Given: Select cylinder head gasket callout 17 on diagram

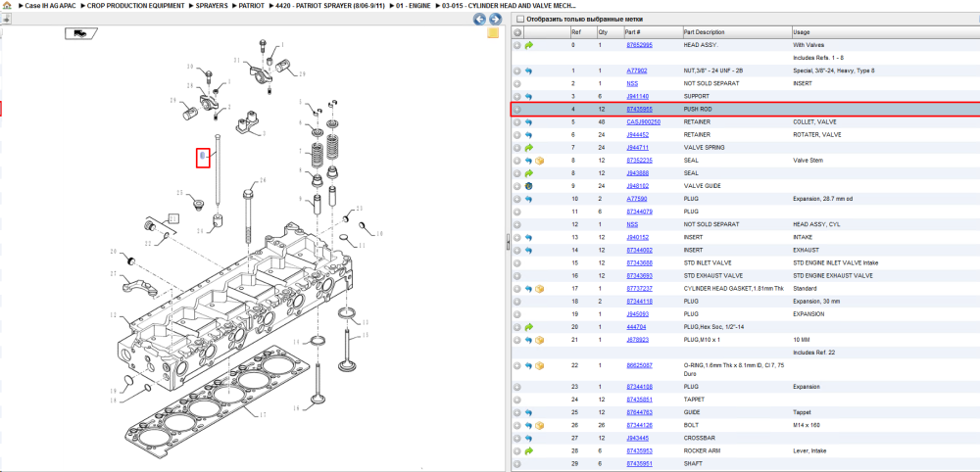Looking at the screenshot, I should (x=263, y=414).
